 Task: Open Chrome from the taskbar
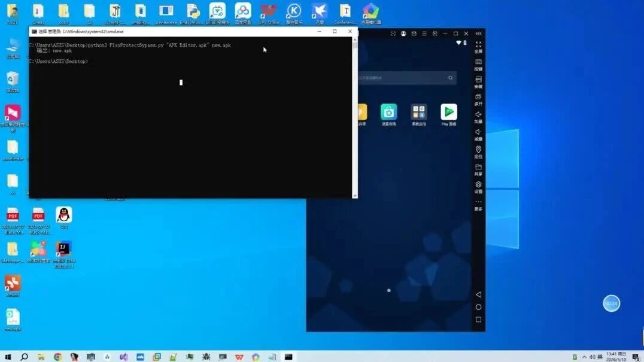click(x=57, y=357)
